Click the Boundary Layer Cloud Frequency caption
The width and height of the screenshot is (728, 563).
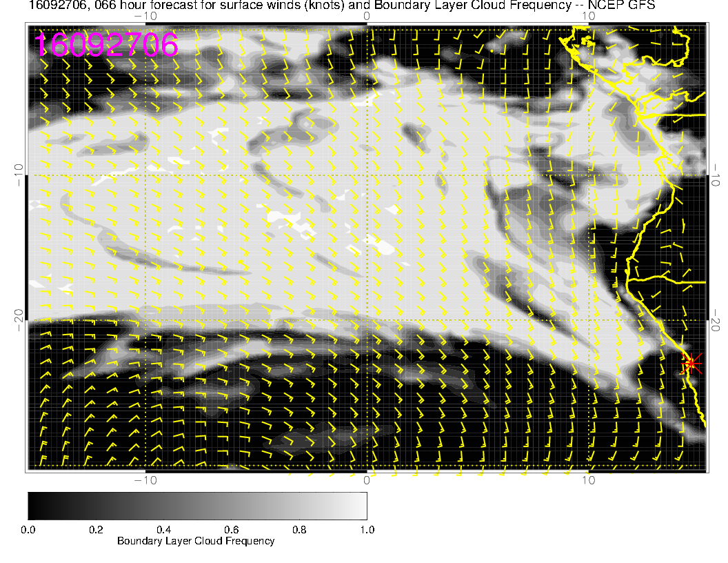tap(196, 541)
